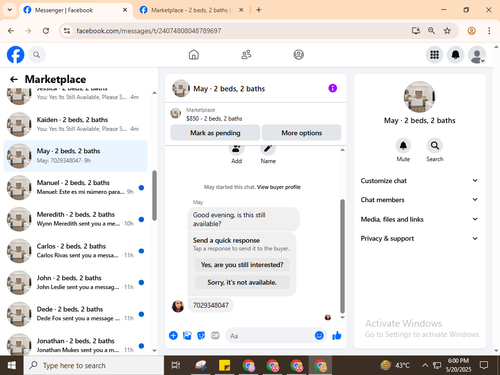Image resolution: width=500 pixels, height=375 pixels.
Task: Click the chat list scrollbar thumb
Action: tap(154, 195)
